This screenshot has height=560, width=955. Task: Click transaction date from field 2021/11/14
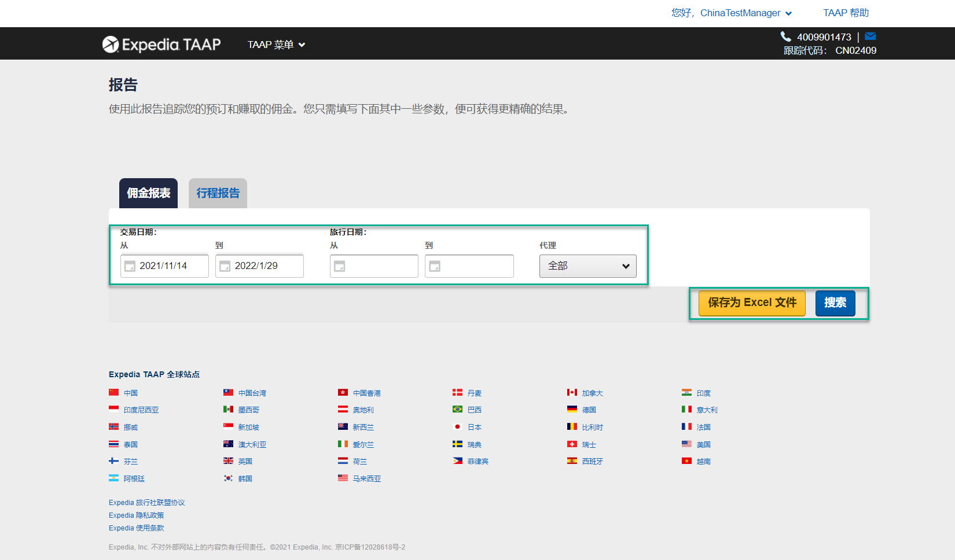164,266
